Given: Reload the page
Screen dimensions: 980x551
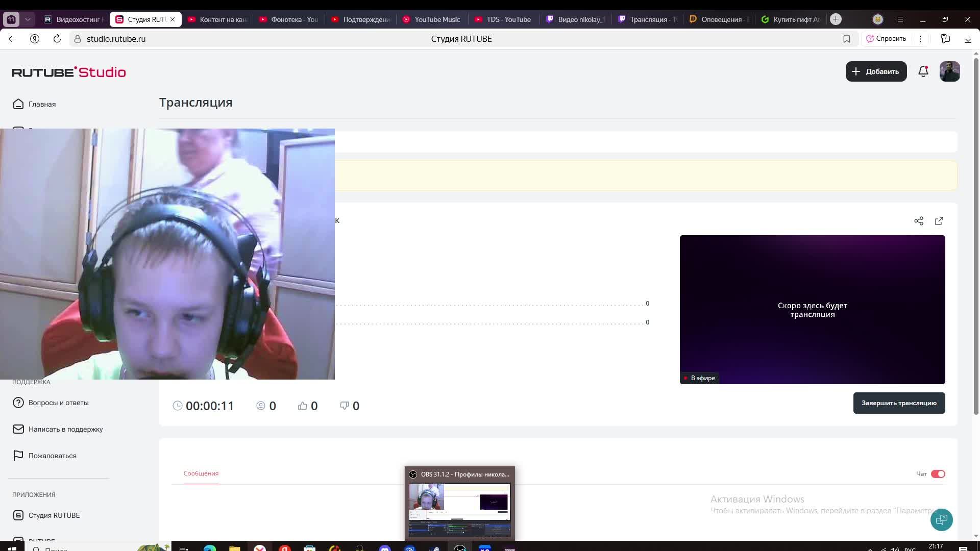Looking at the screenshot, I should pyautogui.click(x=57, y=39).
